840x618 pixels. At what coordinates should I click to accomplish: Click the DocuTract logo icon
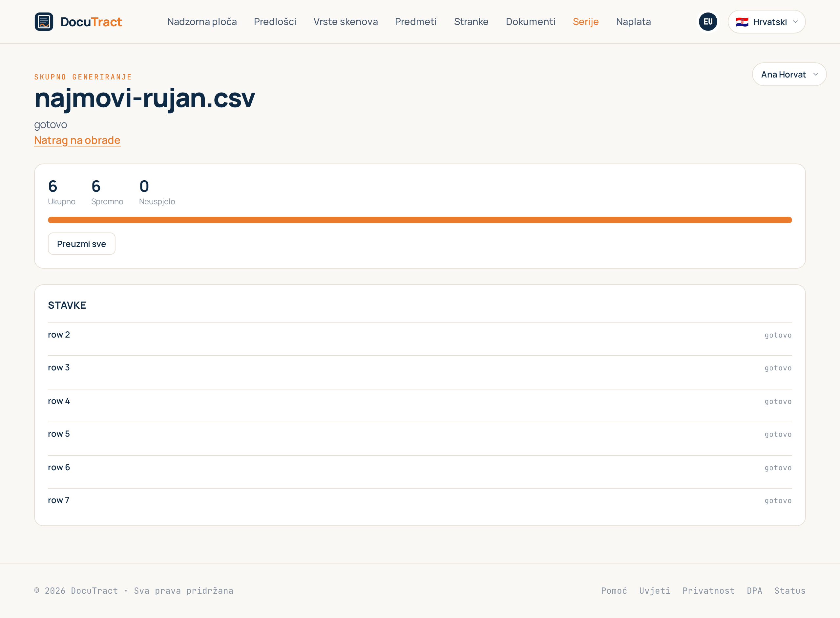(44, 22)
